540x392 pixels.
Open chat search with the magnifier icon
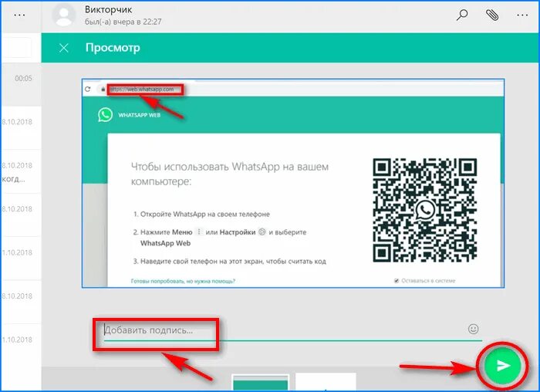(462, 15)
